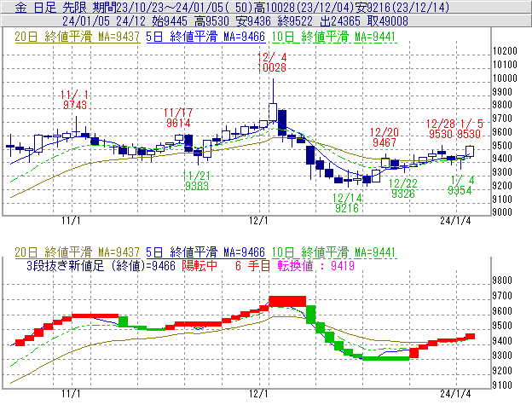Click the 12/20 9467 high label

385,137
